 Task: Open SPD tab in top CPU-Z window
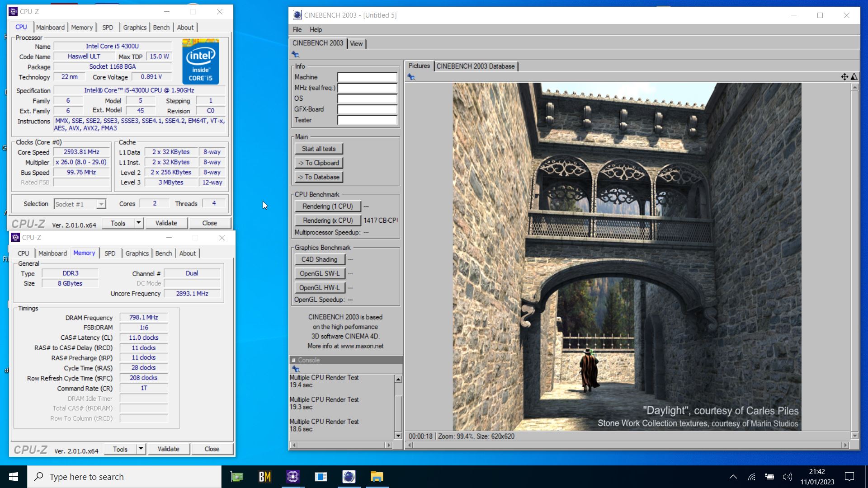point(108,28)
